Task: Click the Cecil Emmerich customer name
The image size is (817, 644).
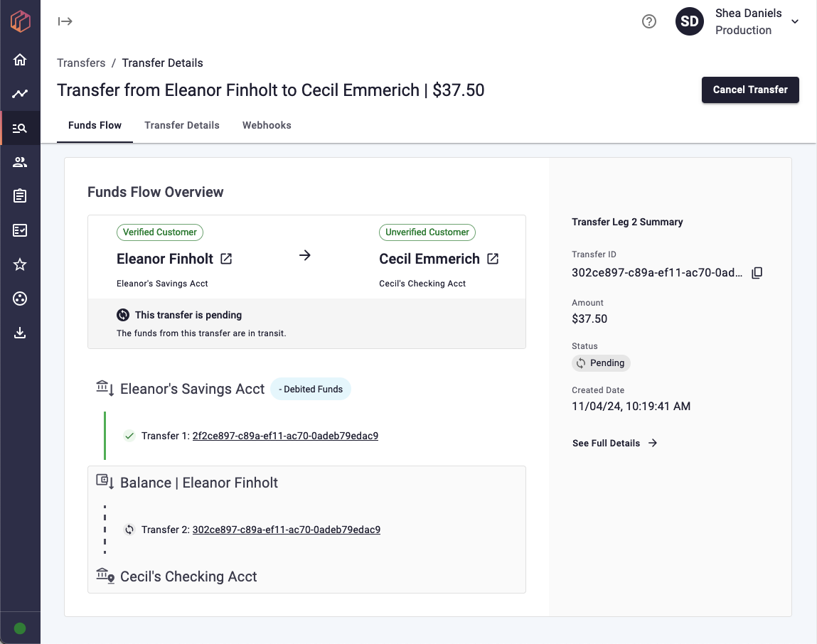Action: [x=429, y=259]
